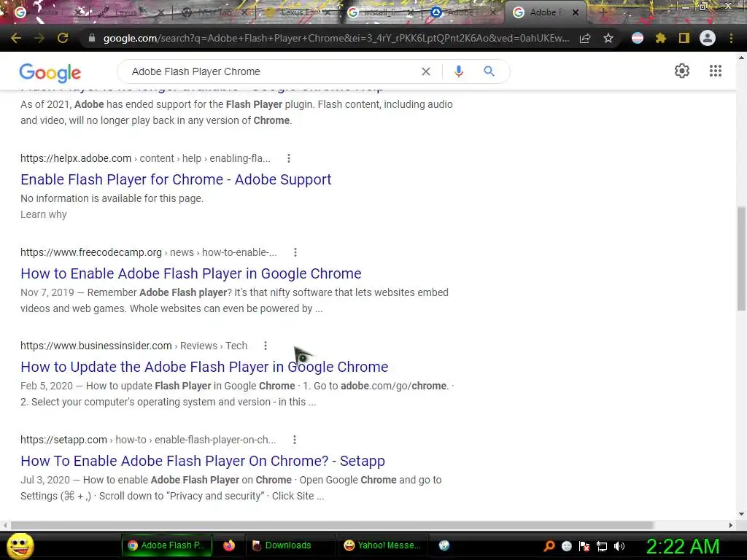Open the Extensions puzzle piece menu
747x560 pixels.
point(661,38)
